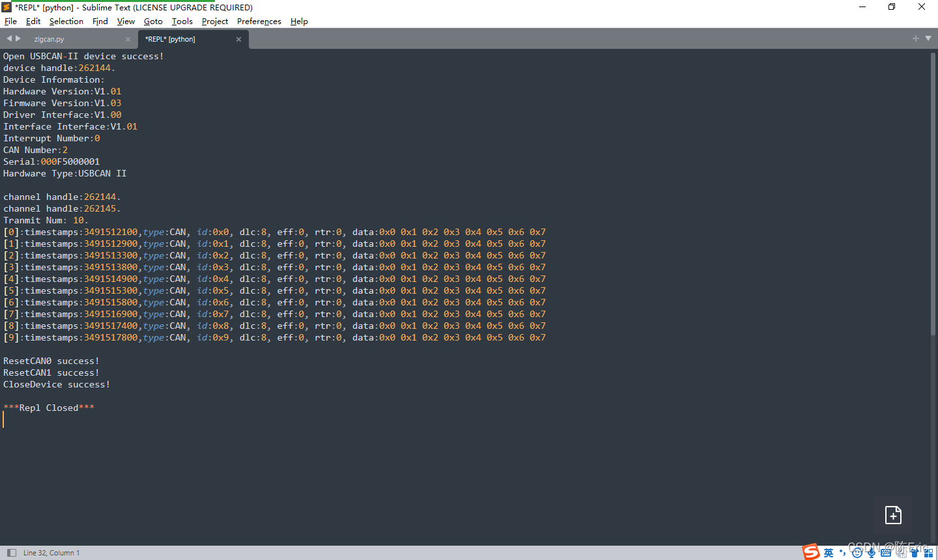Open the Sogou soft keyboard icon
The image size is (938, 560).
click(886, 553)
